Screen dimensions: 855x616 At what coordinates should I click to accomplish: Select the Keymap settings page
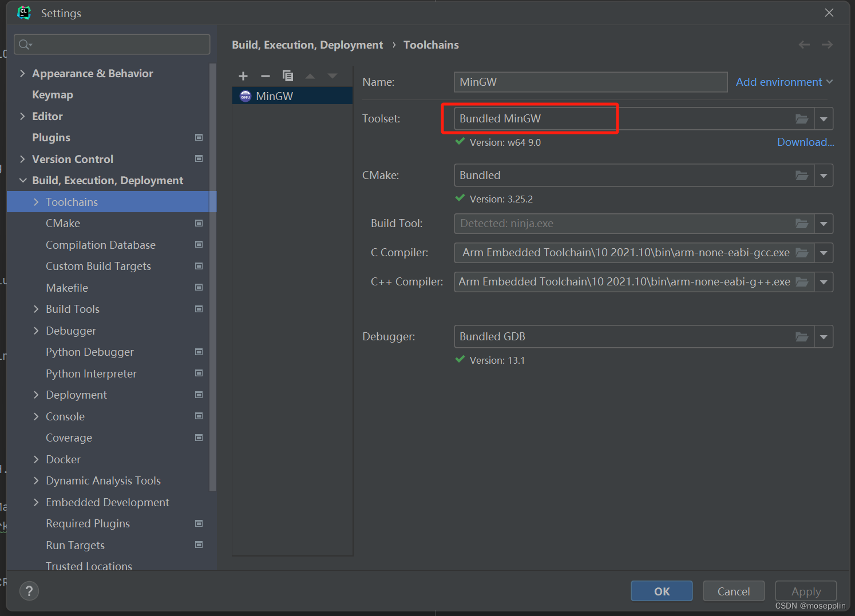coord(53,95)
